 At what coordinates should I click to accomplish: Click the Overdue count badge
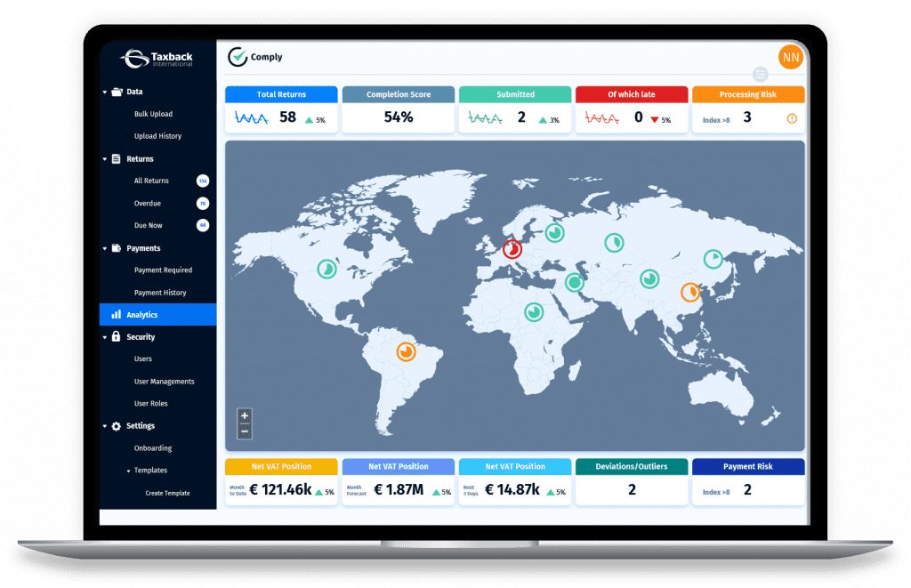pyautogui.click(x=203, y=204)
